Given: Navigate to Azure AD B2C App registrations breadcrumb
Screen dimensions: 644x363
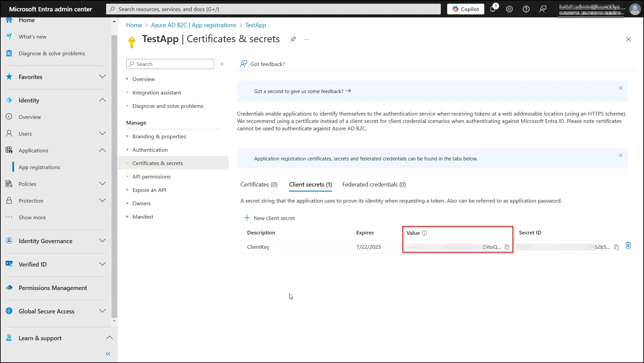Looking at the screenshot, I should pos(193,25).
